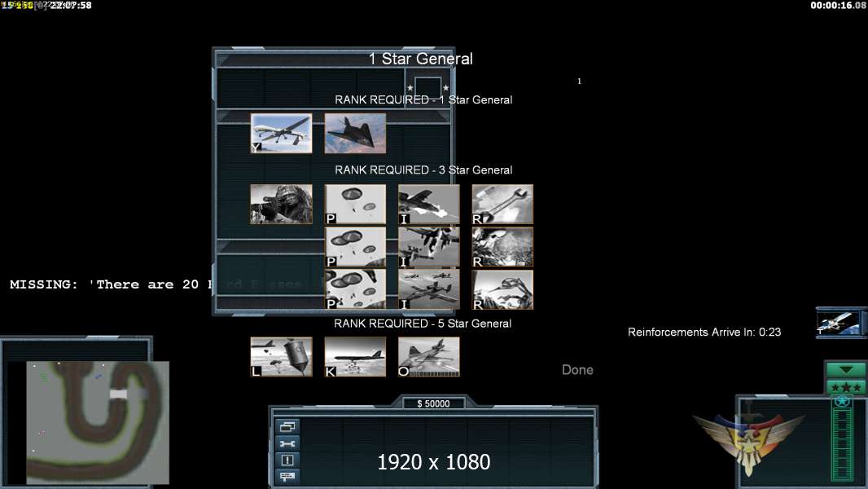
Task: Select the Spy Drone power (Y)
Action: click(281, 133)
